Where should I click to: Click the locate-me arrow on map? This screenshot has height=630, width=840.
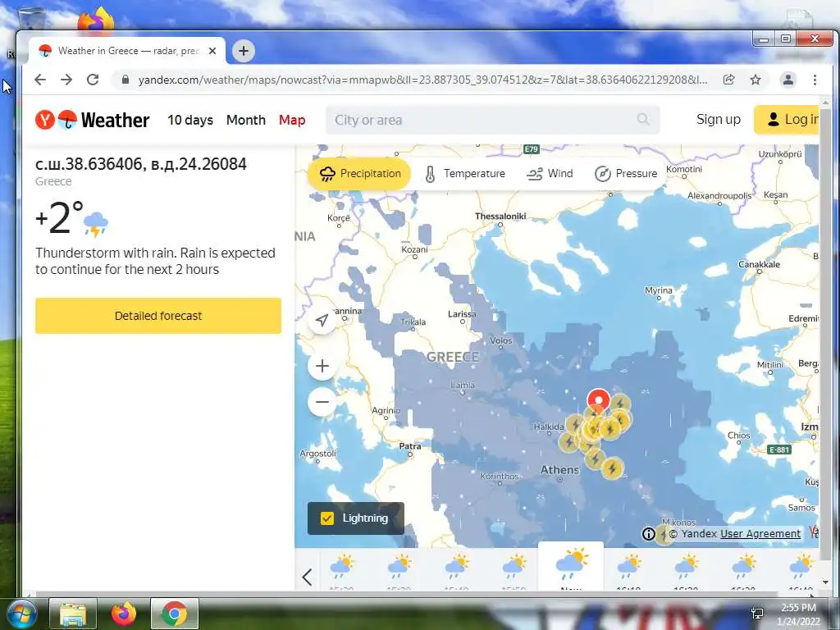(x=322, y=321)
